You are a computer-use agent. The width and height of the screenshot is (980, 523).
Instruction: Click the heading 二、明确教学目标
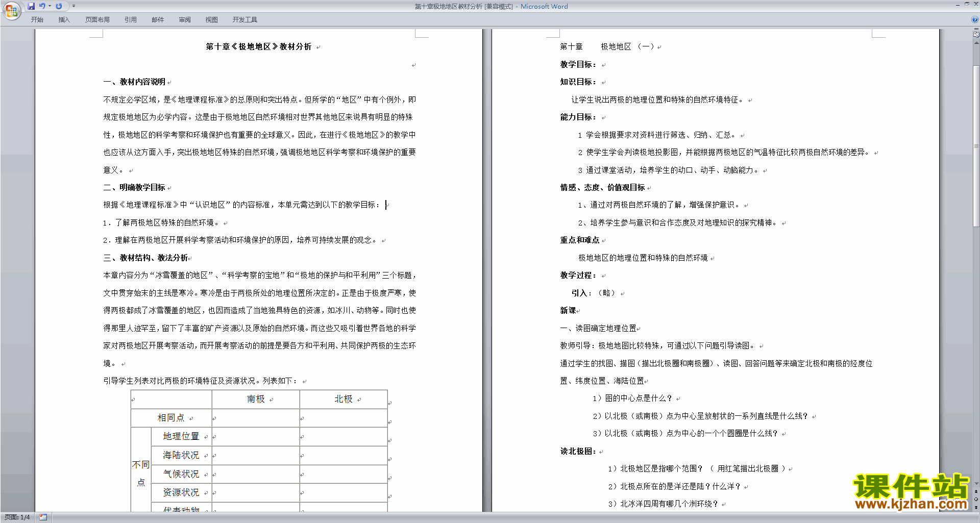[134, 187]
